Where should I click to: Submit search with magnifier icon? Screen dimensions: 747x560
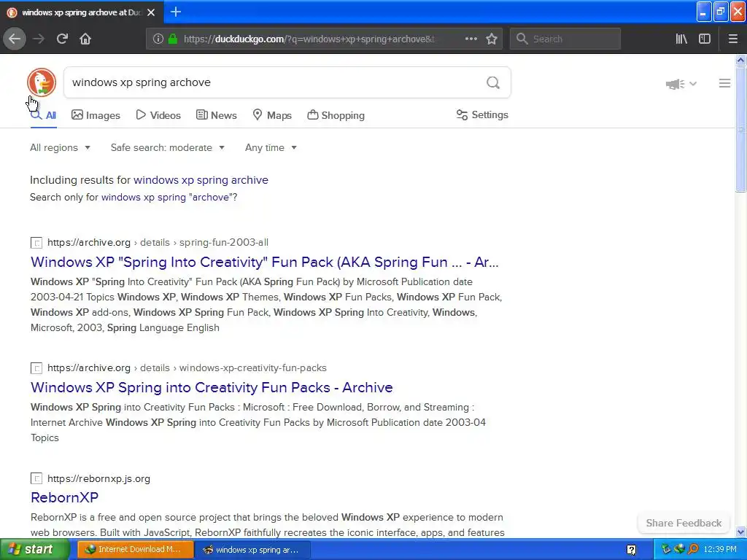493,83
